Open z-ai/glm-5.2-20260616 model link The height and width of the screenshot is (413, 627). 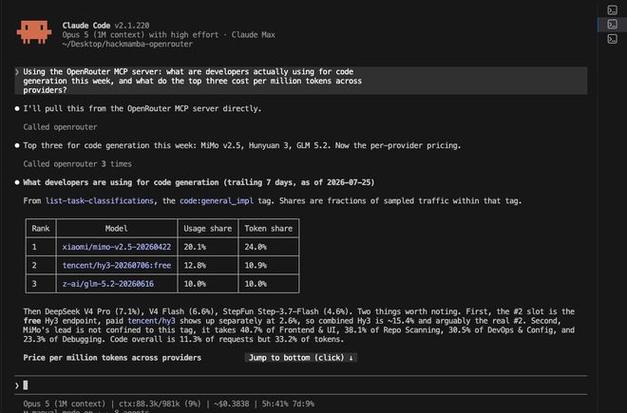tap(108, 284)
